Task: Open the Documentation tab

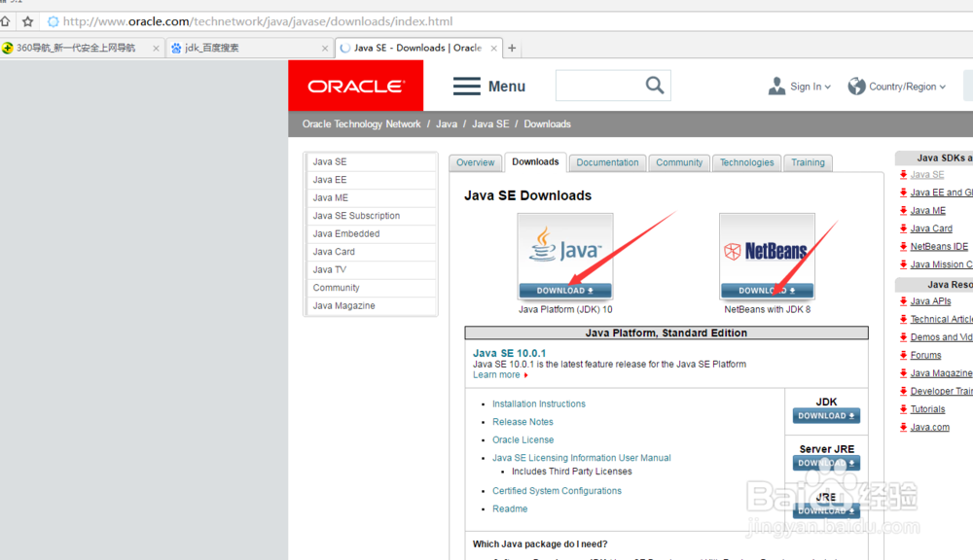Action: [607, 162]
